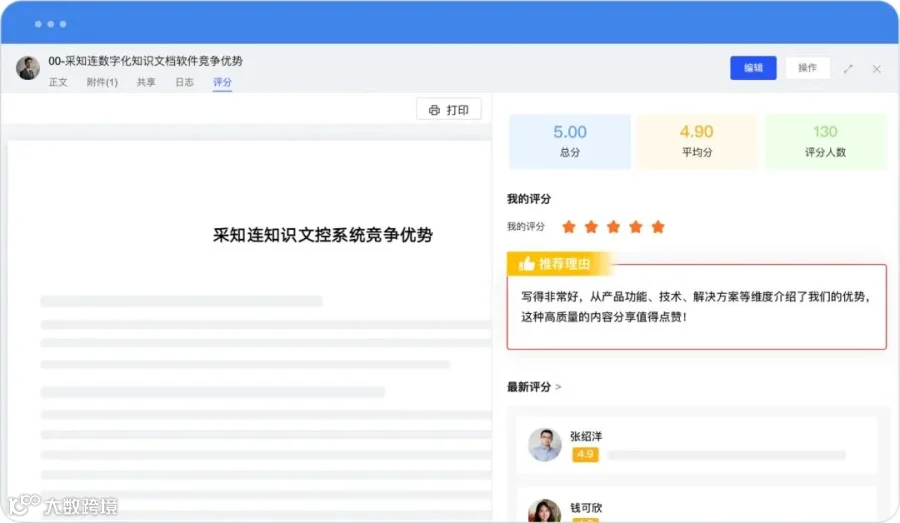Set my rating to four stars
This screenshot has width=900, height=523.
635,227
